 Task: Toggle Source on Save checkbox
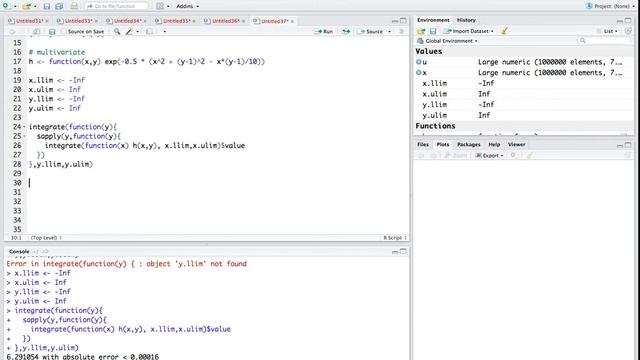tap(64, 31)
